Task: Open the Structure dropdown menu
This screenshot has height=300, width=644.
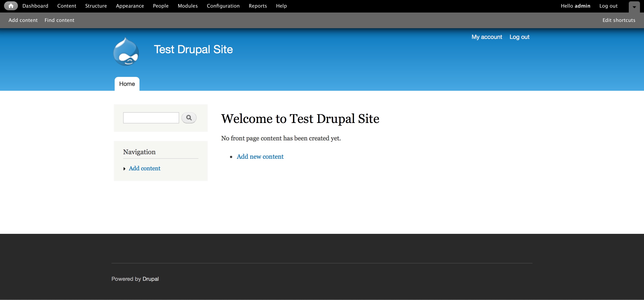Action: point(96,6)
